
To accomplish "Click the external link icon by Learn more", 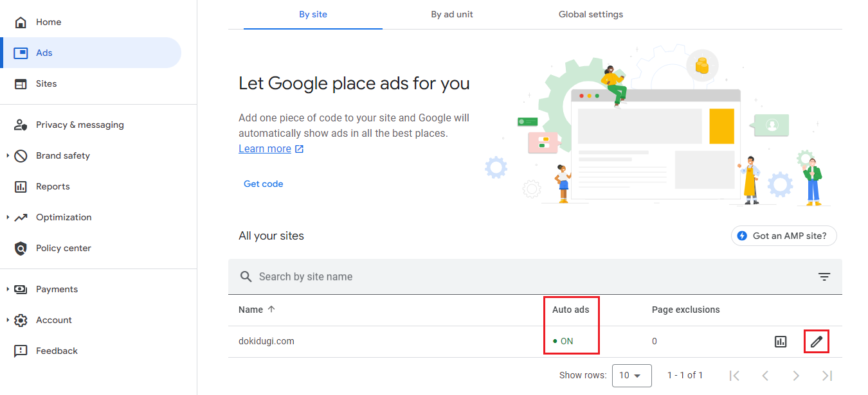I will click(x=299, y=149).
